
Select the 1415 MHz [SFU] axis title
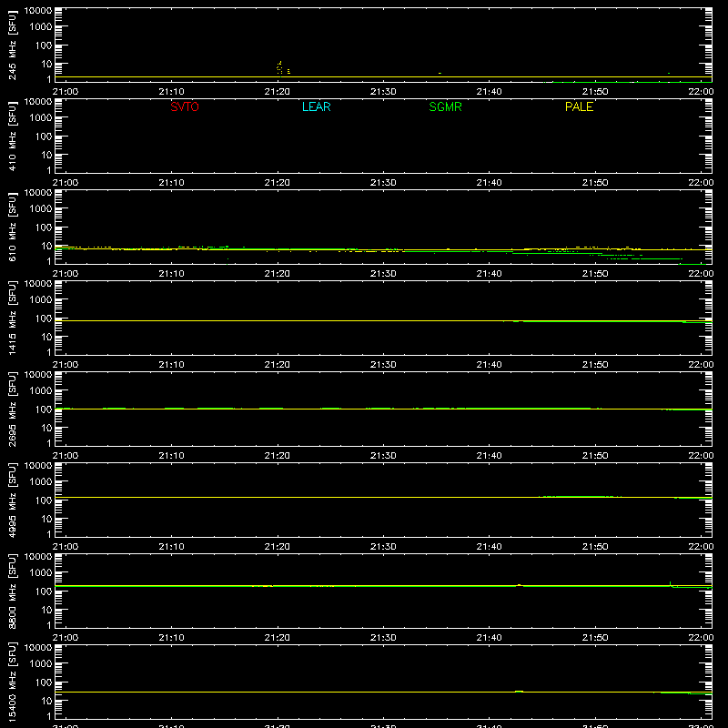12,318
